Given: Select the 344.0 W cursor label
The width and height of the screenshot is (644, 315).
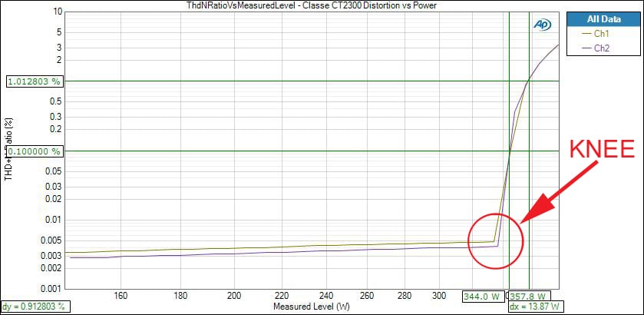Looking at the screenshot, I should pyautogui.click(x=483, y=296).
